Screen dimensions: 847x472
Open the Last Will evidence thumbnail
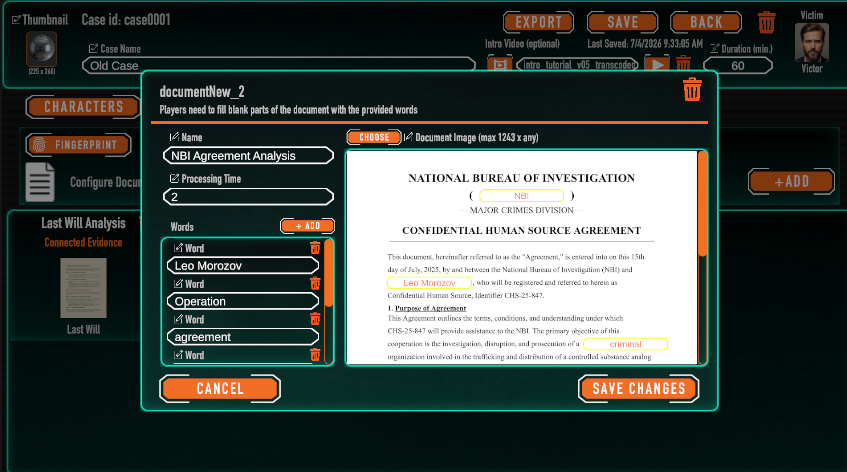[83, 288]
